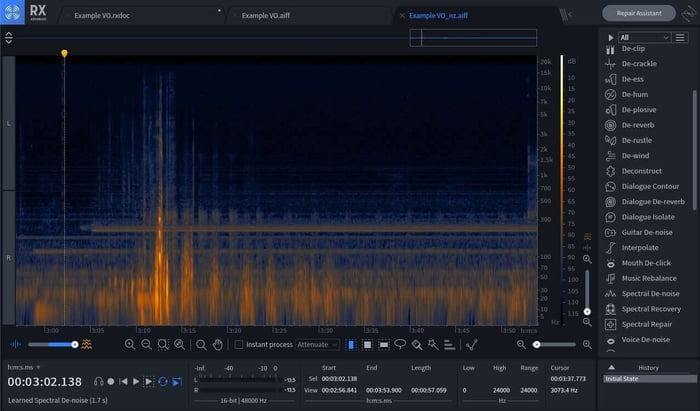Image resolution: width=700 pixels, height=411 pixels.
Task: Zoom to the current selection
Action: coord(163,345)
